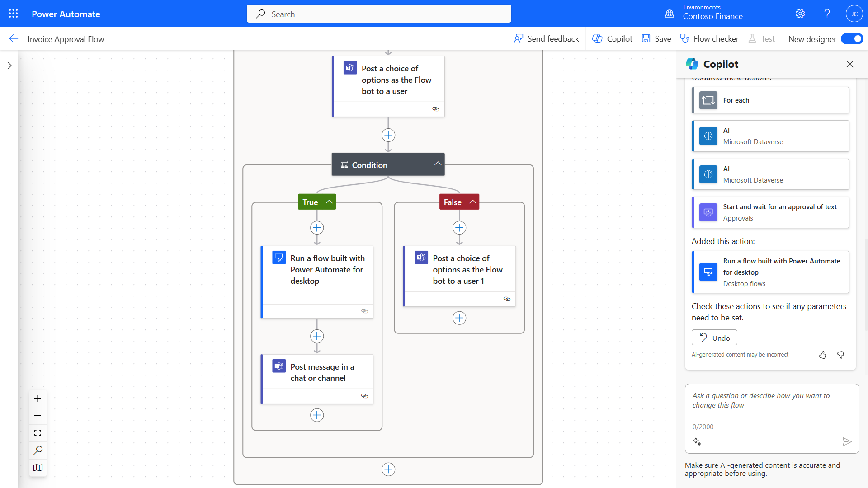
Task: Open the minimap view
Action: (x=38, y=468)
